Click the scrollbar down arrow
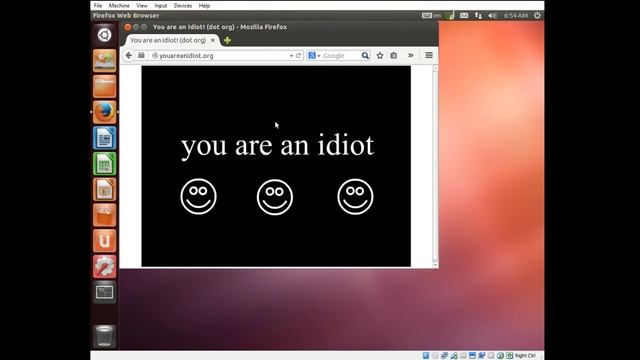The image size is (640, 360). [x=435, y=265]
